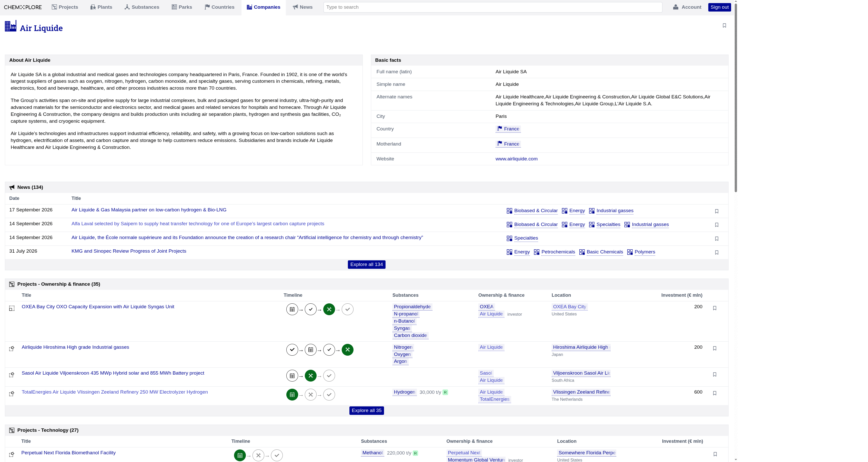The width and height of the screenshot is (868, 462).
Task: Bookmark the KMG and Sinopec news item
Action: click(x=717, y=252)
